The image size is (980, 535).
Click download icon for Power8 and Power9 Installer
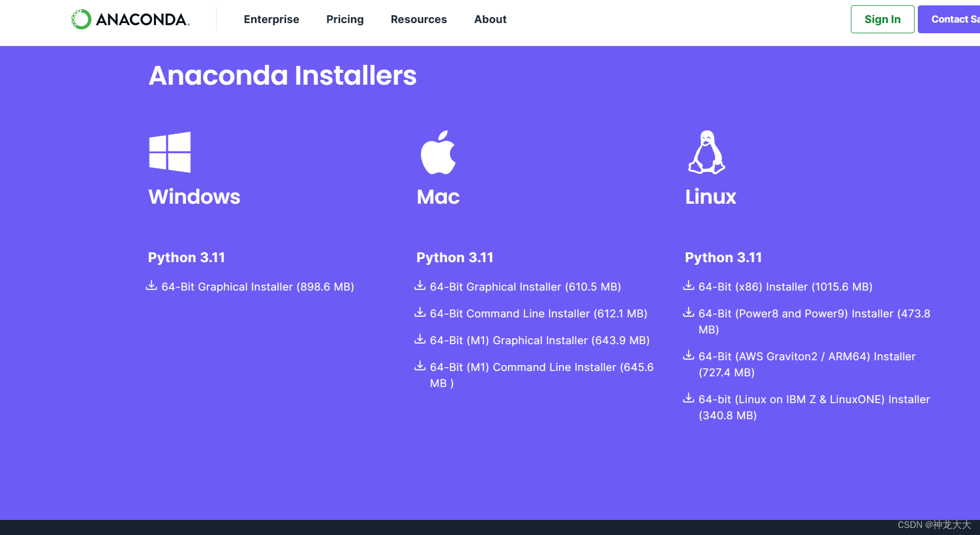[x=689, y=312]
